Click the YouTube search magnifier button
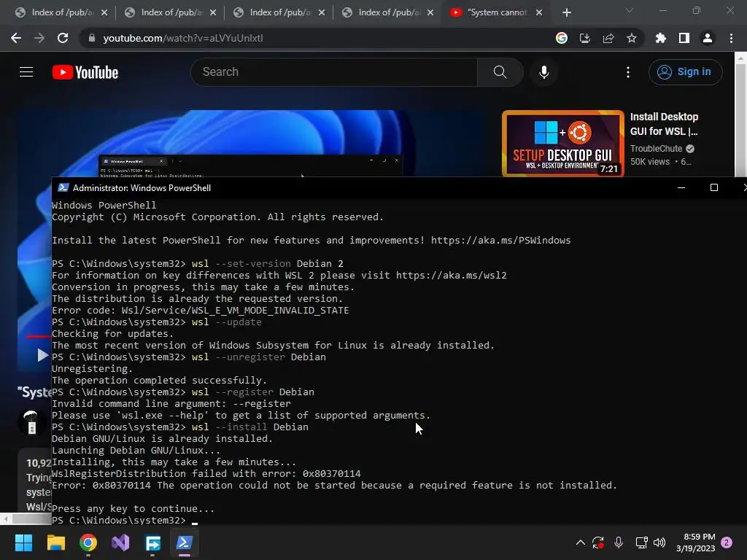747x560 pixels. click(x=500, y=72)
